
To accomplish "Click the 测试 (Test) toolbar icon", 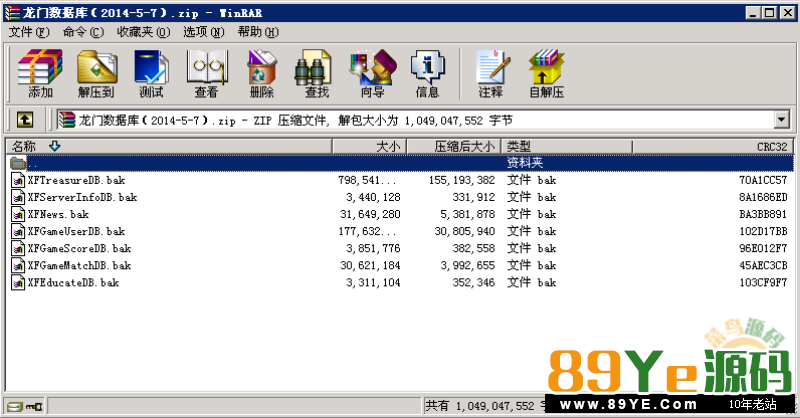I will (x=152, y=73).
